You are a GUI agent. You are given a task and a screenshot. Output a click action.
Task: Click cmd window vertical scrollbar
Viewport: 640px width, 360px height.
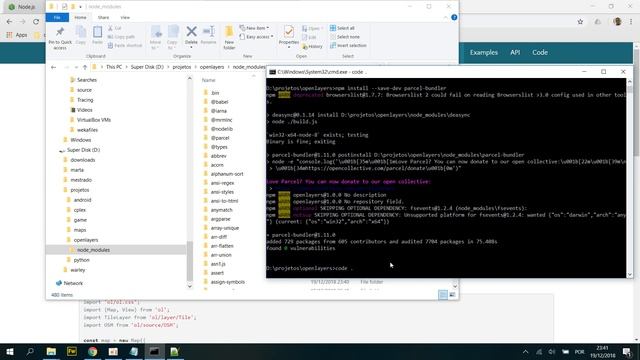point(629,178)
